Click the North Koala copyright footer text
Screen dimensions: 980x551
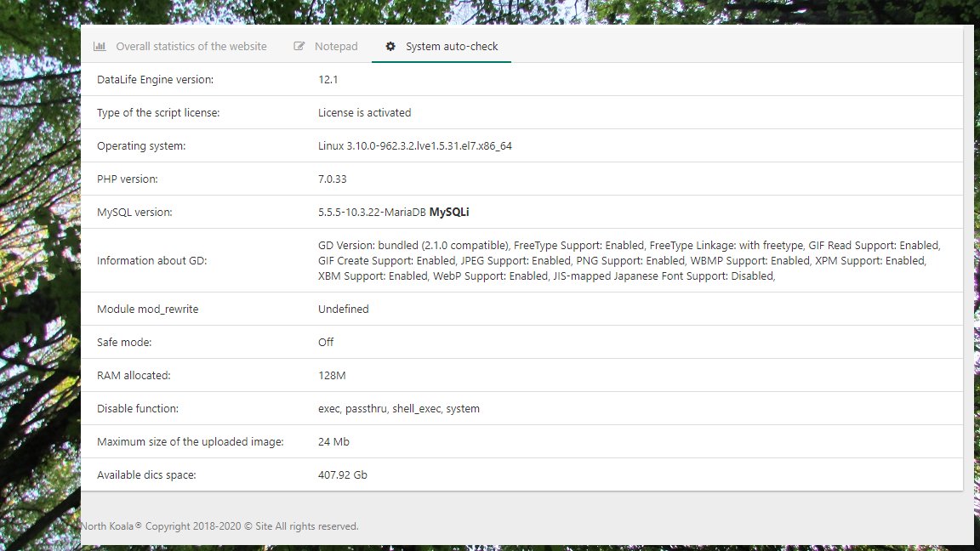click(220, 526)
